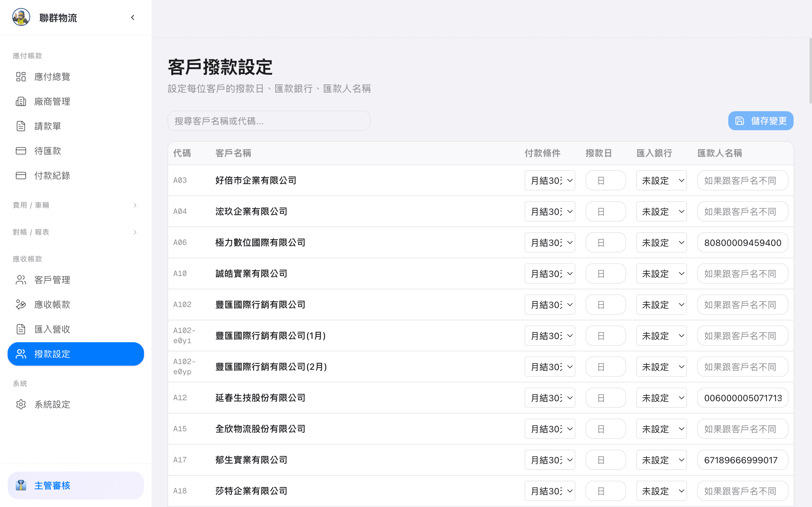Select 應收帳款 receivables
Viewport: 812px width, 507px height.
click(x=52, y=305)
